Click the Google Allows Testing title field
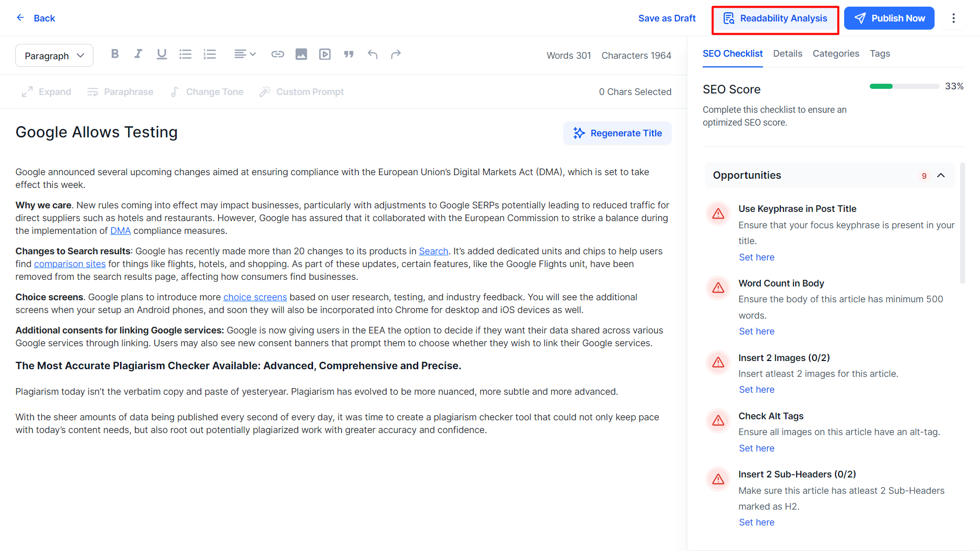 (x=97, y=132)
